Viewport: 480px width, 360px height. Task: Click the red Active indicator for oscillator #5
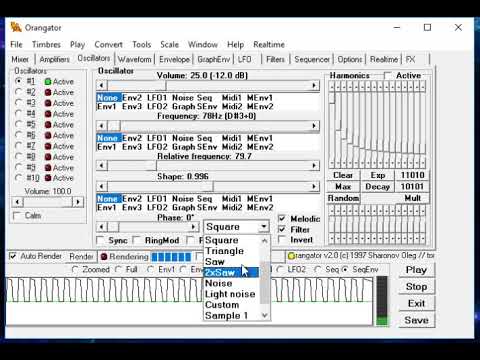click(48, 125)
